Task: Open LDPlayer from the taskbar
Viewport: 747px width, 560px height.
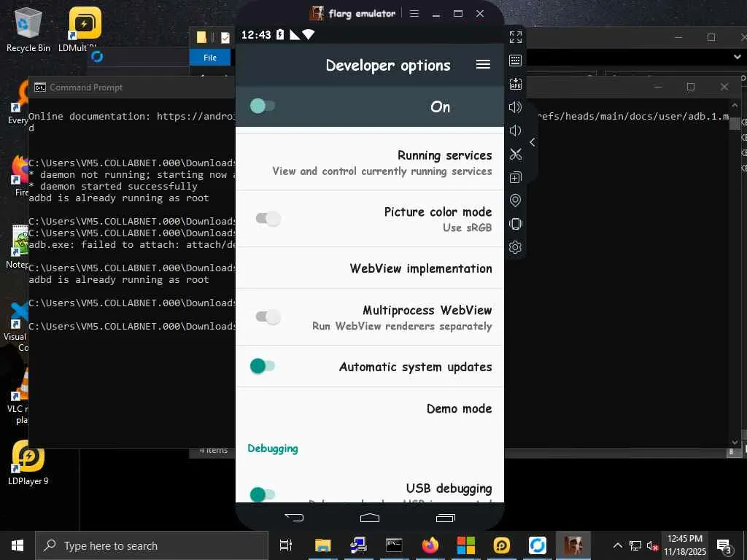Action: [502, 545]
